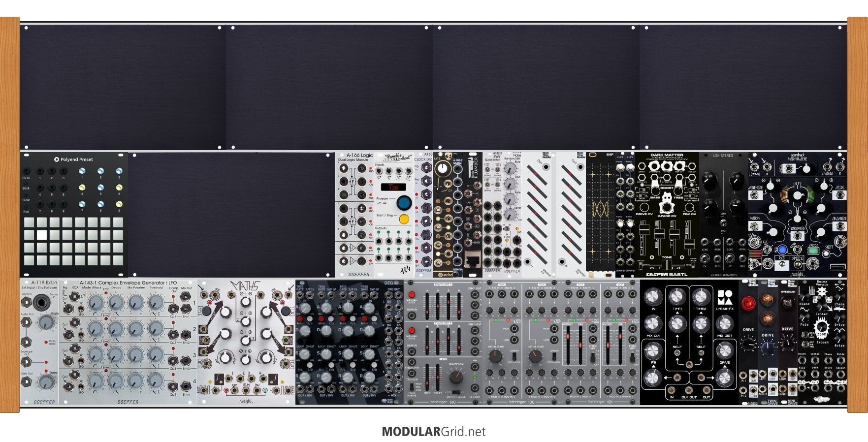Hit the yellow Start / Stop button

pyautogui.click(x=404, y=219)
